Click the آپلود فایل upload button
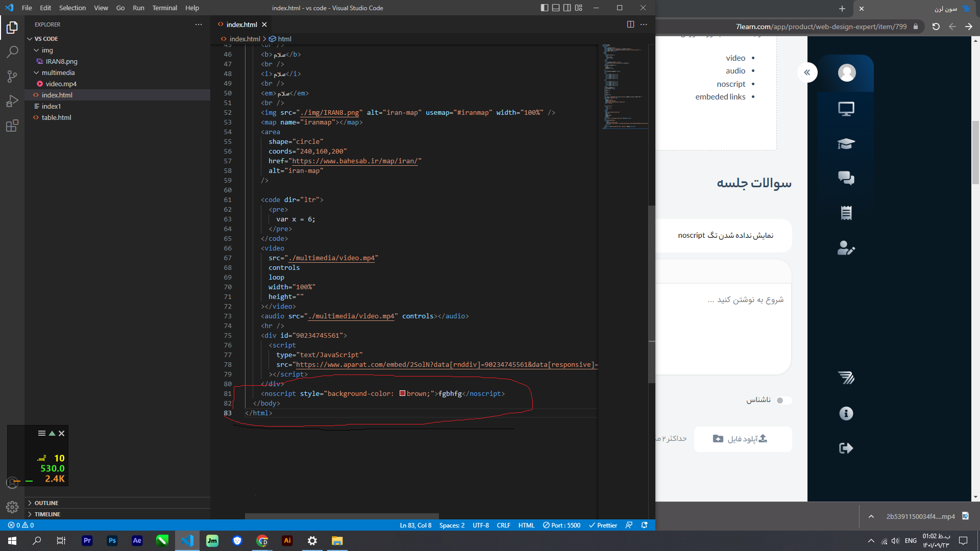The height and width of the screenshot is (551, 980). pos(743,439)
